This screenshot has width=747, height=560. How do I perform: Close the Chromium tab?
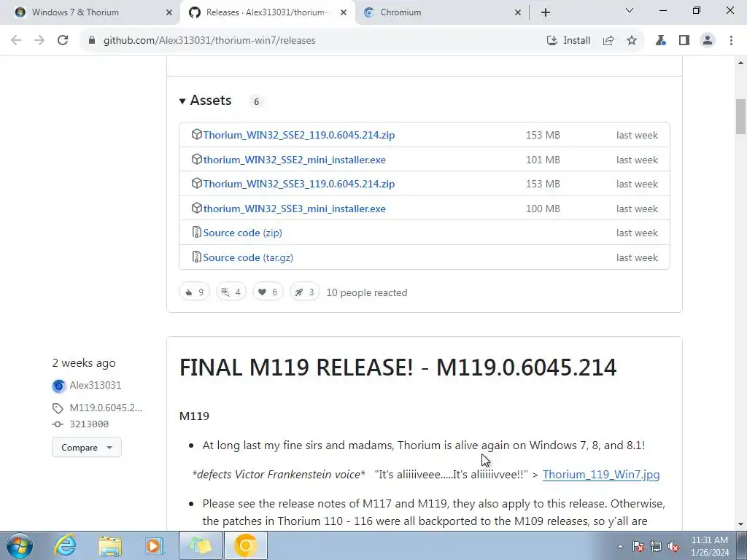click(518, 12)
